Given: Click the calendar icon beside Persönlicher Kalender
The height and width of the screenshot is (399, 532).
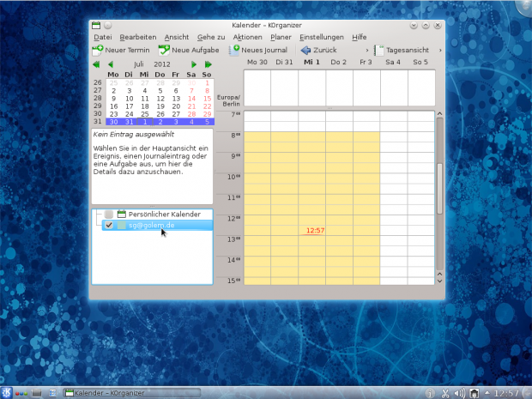Looking at the screenshot, I should (122, 215).
